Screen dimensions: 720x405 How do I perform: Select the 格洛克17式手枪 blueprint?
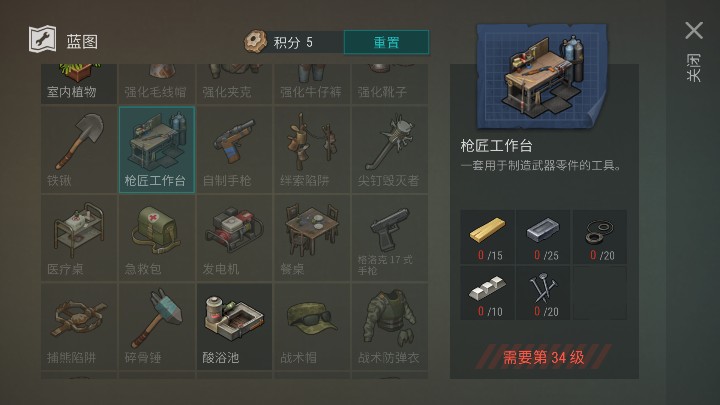pyautogui.click(x=390, y=238)
